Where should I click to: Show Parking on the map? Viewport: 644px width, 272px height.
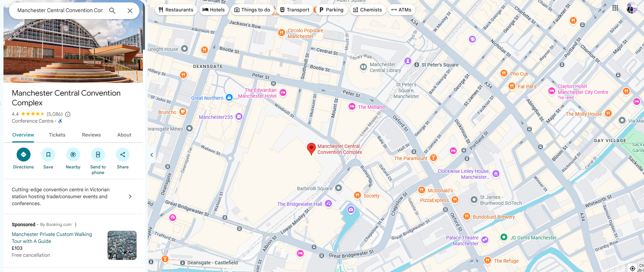pyautogui.click(x=331, y=10)
